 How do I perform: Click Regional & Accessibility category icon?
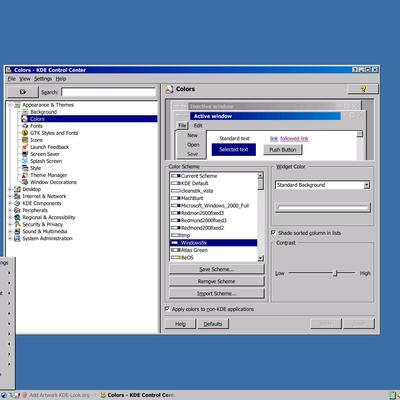point(17,217)
